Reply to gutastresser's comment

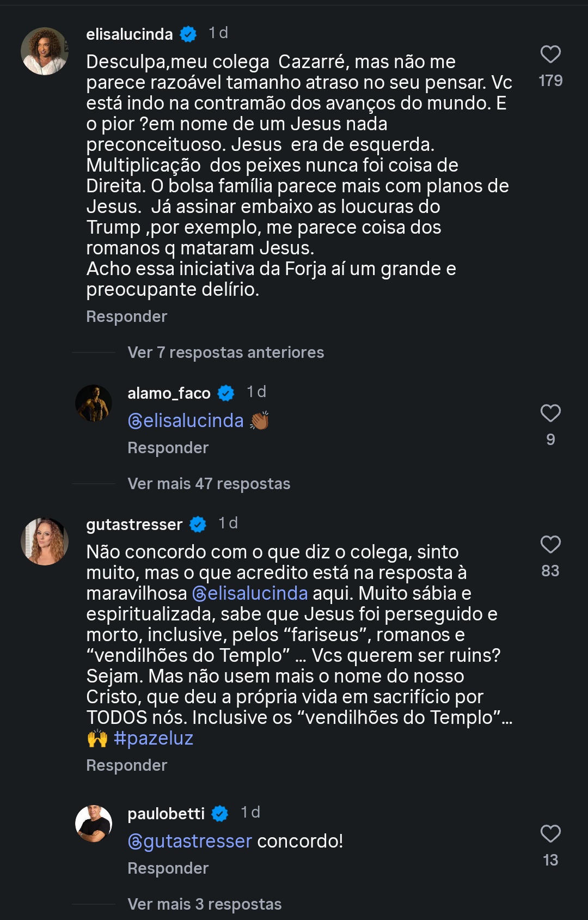pos(126,766)
